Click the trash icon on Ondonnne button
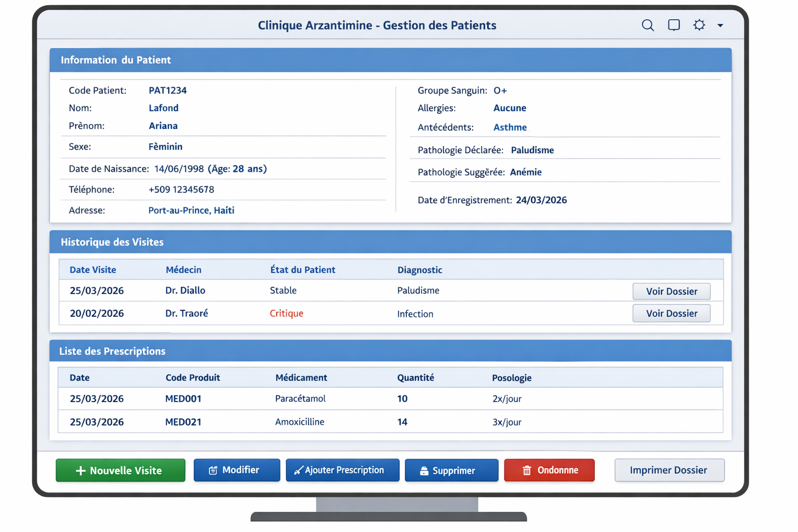 coord(527,470)
